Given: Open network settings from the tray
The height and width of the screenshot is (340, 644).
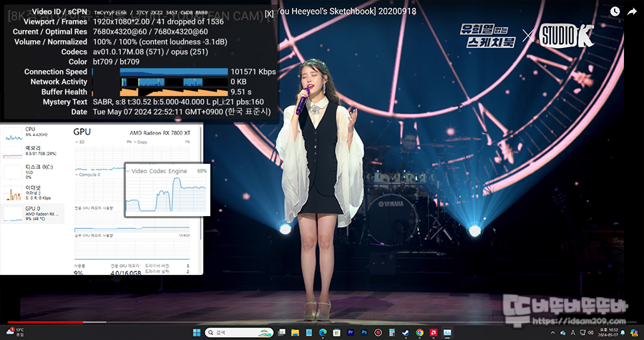Looking at the screenshot, I should coord(582,333).
